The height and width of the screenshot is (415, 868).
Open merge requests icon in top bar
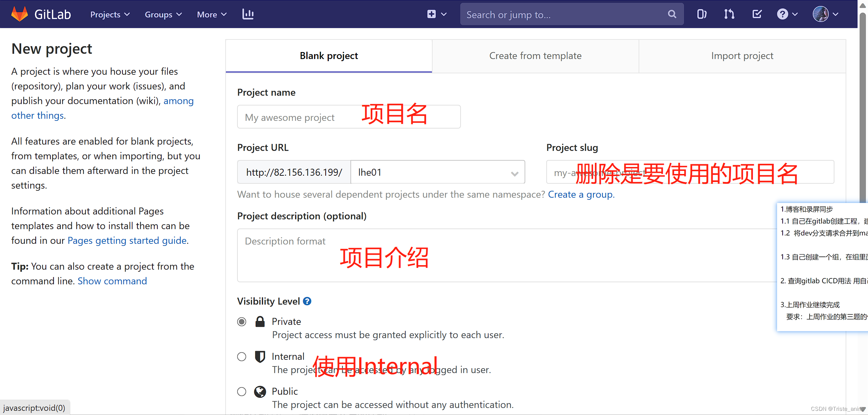[x=729, y=14]
